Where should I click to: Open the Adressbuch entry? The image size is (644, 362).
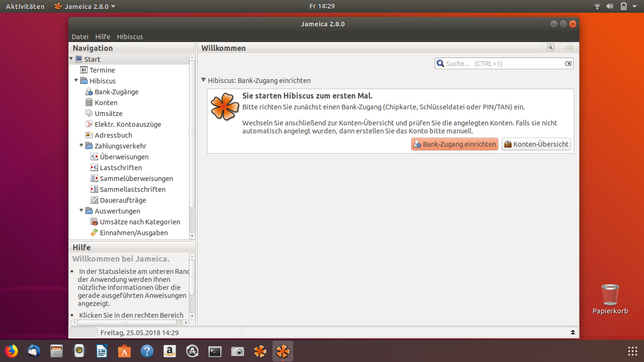tap(108, 135)
